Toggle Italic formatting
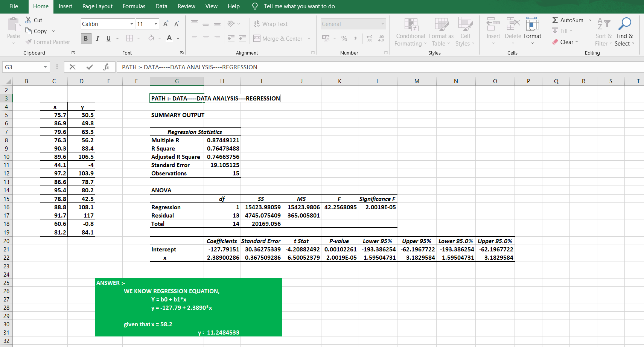644x347 pixels. tap(97, 38)
